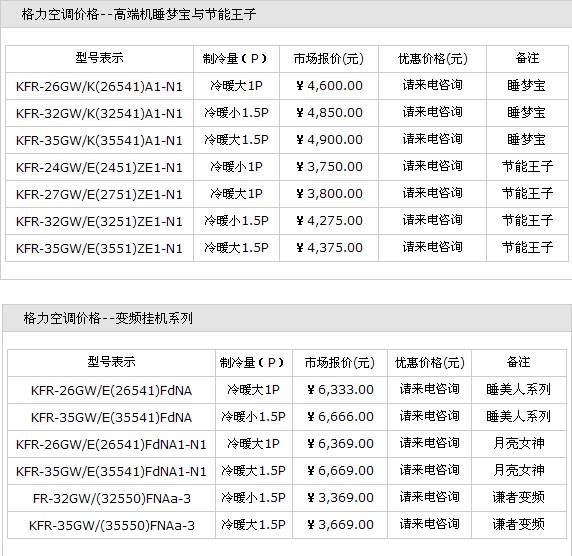Click the ¥6,666.00 price cell

[340, 417]
